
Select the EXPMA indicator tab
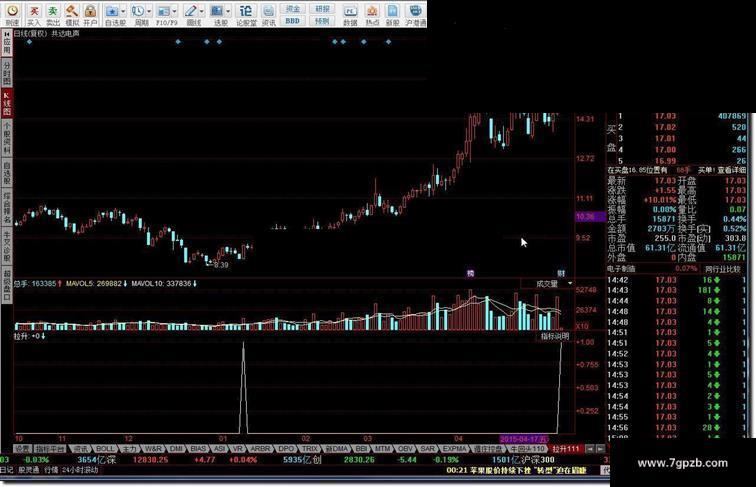click(x=454, y=449)
